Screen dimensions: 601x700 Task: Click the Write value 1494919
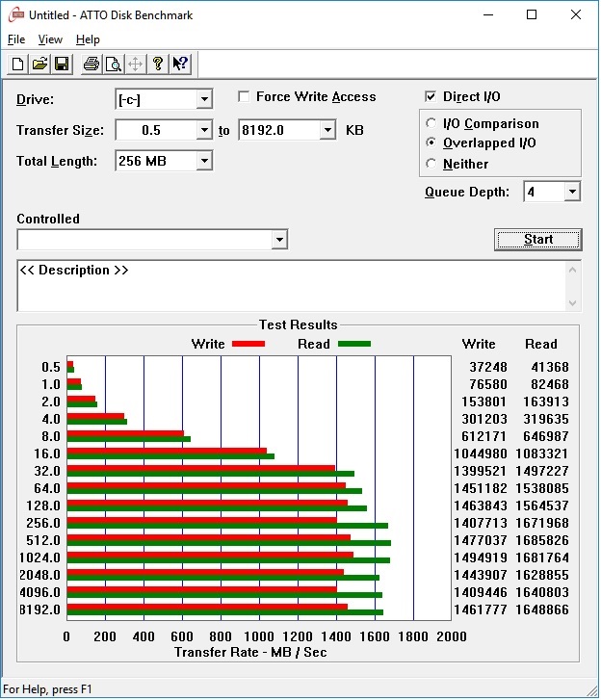(481, 557)
